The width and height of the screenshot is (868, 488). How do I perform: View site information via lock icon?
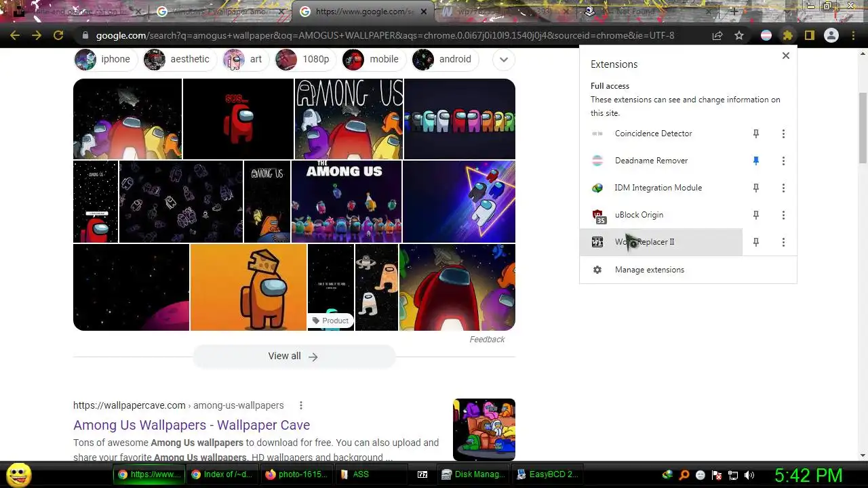tap(84, 35)
